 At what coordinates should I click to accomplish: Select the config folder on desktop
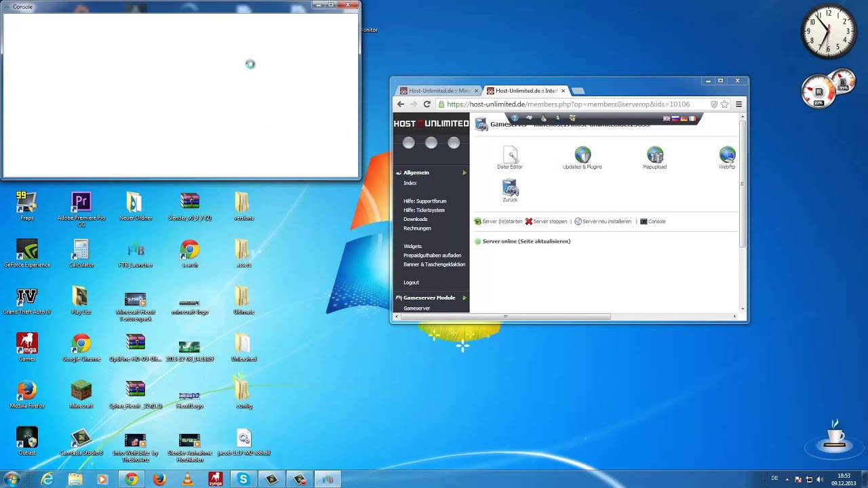coord(243,394)
